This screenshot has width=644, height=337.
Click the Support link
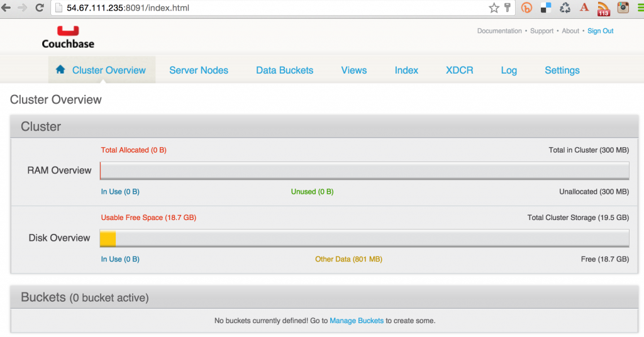click(x=541, y=31)
